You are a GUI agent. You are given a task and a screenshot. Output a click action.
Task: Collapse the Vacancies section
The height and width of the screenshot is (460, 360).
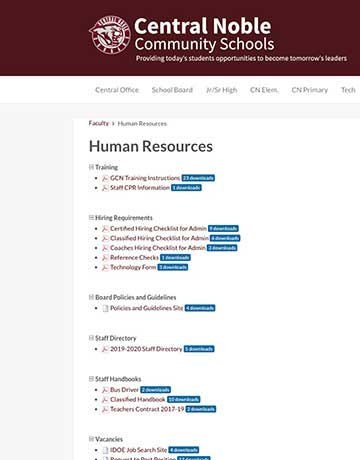91,439
